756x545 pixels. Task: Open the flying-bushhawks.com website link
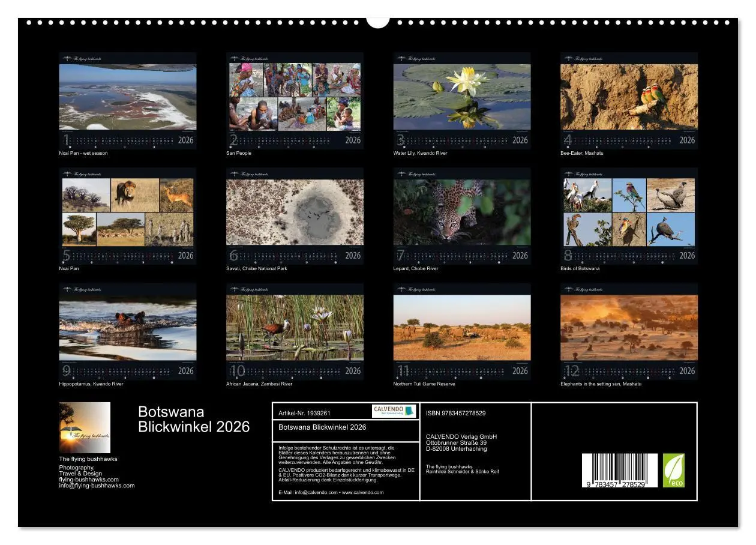coord(88,480)
